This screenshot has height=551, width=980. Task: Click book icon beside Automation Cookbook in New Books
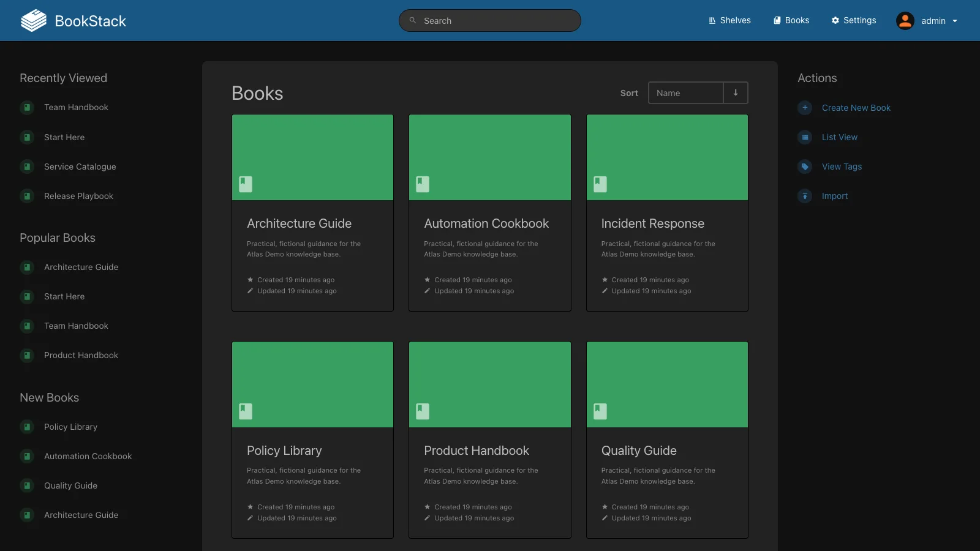tap(27, 456)
